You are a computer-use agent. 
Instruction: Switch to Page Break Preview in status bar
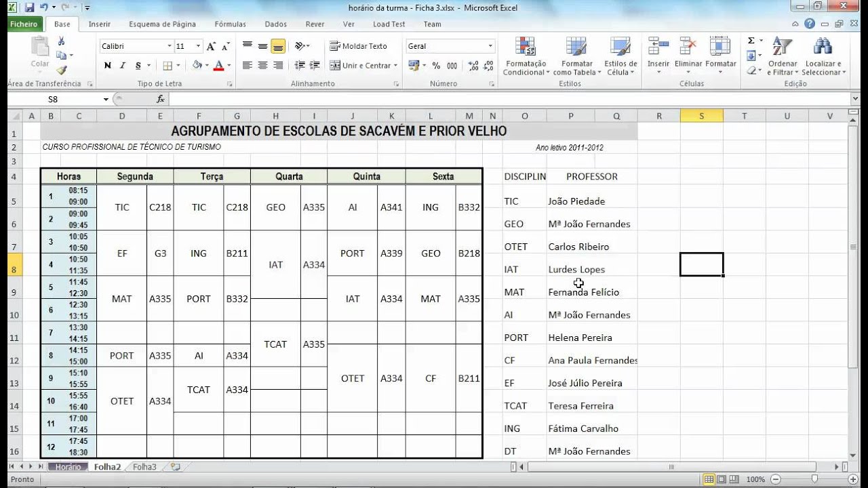click(733, 479)
